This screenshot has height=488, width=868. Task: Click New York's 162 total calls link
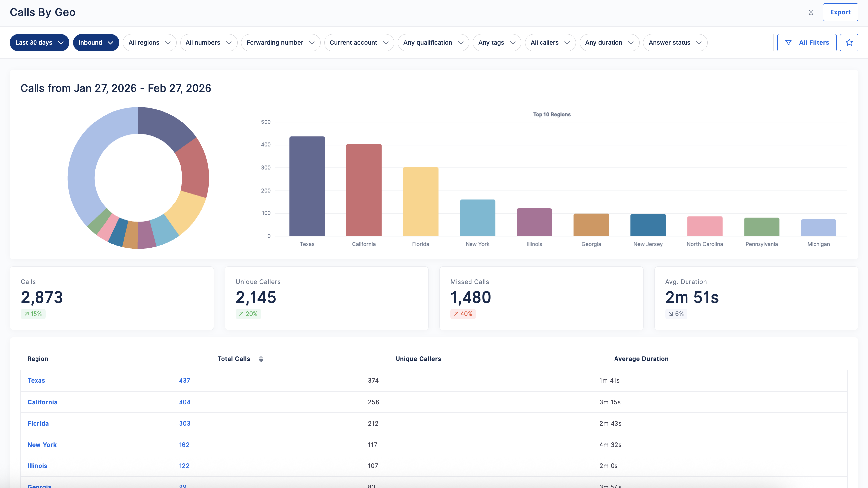[x=184, y=445]
